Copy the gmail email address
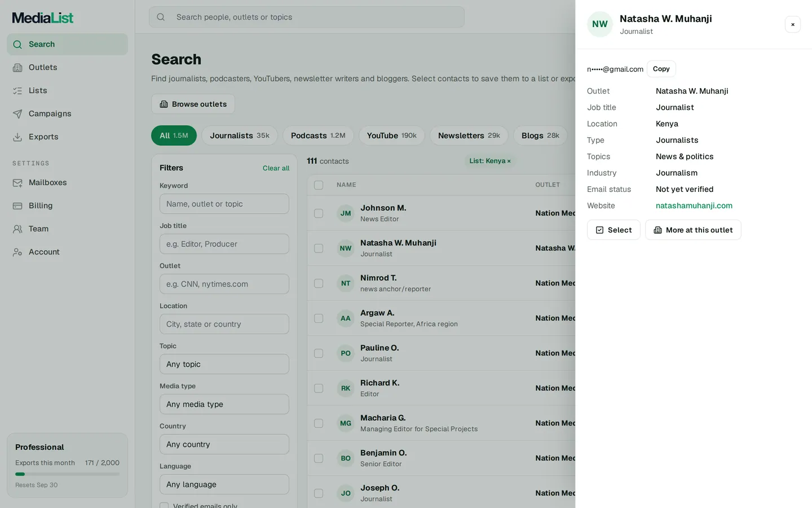The image size is (812, 508). [661, 69]
